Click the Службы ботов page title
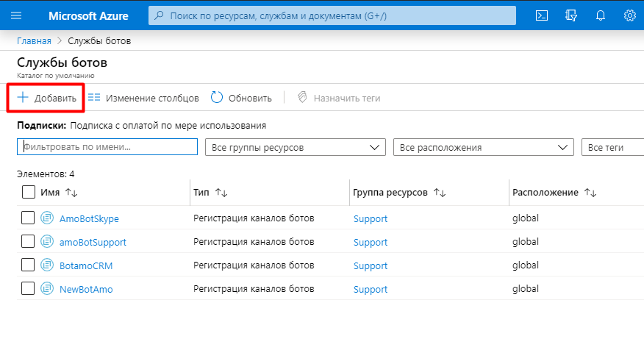The width and height of the screenshot is (644, 364). click(x=62, y=63)
